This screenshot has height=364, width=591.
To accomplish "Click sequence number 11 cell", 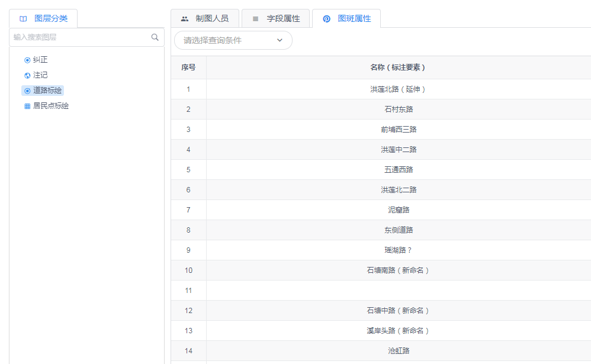I will [188, 291].
